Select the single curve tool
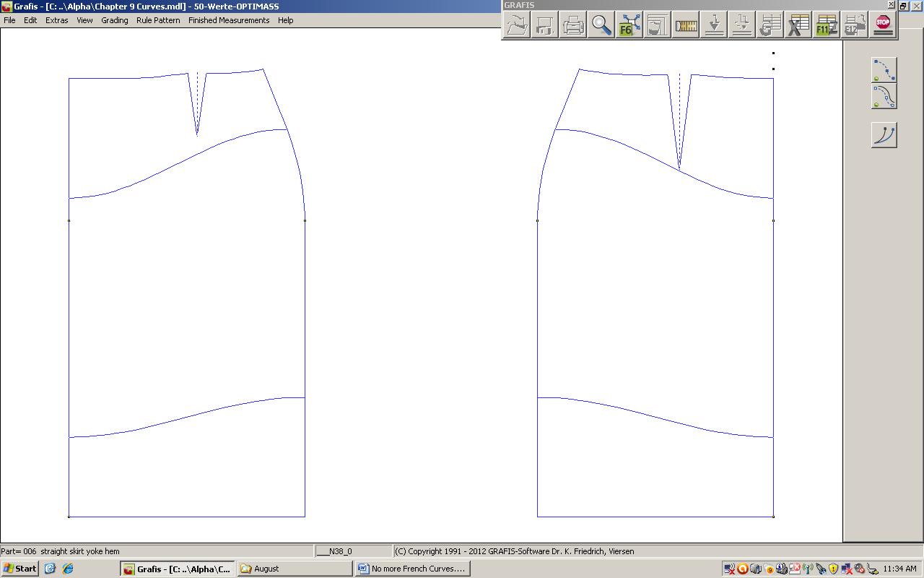The image size is (924, 578). tap(884, 135)
